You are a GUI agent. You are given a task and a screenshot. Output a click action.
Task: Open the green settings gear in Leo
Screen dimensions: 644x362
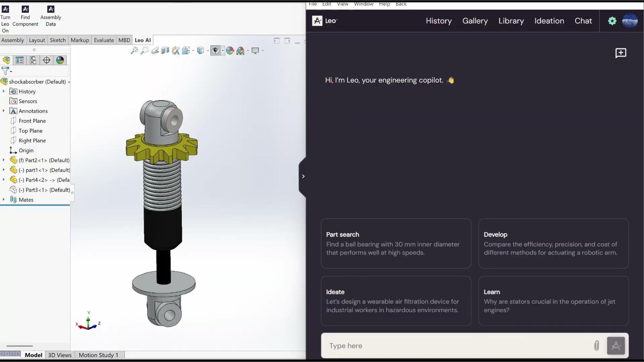(612, 21)
